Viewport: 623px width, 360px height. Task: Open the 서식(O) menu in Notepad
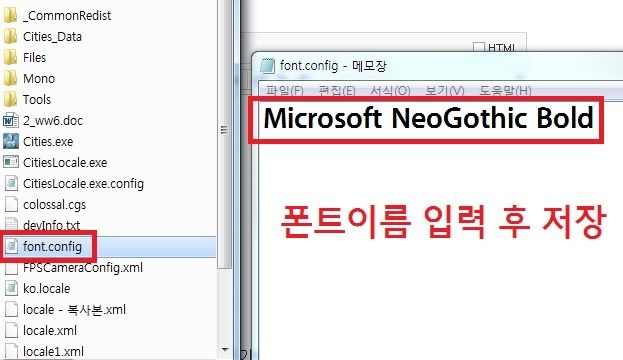[390, 91]
